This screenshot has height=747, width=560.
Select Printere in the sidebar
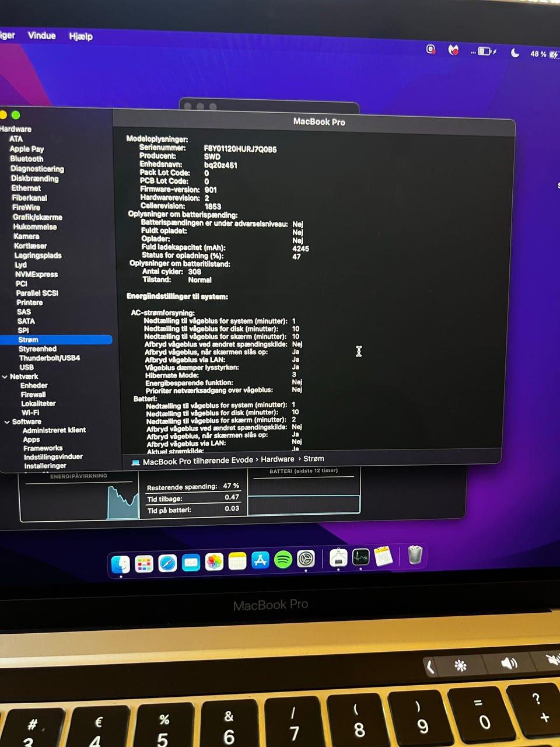coord(30,302)
